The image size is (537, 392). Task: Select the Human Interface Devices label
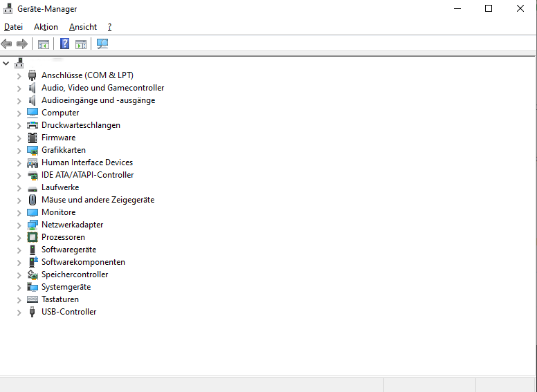87,162
